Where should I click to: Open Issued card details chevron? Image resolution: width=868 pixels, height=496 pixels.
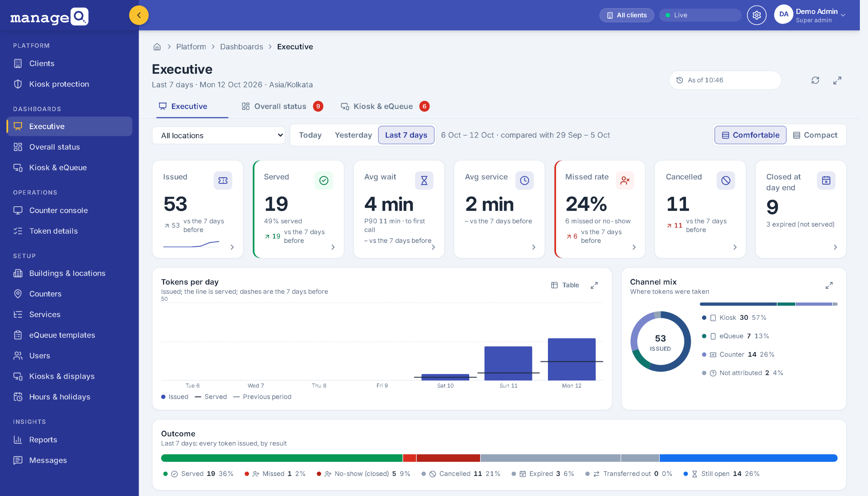(232, 247)
